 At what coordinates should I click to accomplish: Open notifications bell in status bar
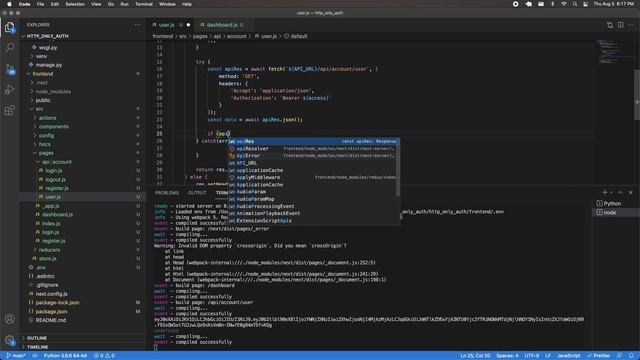631,356
